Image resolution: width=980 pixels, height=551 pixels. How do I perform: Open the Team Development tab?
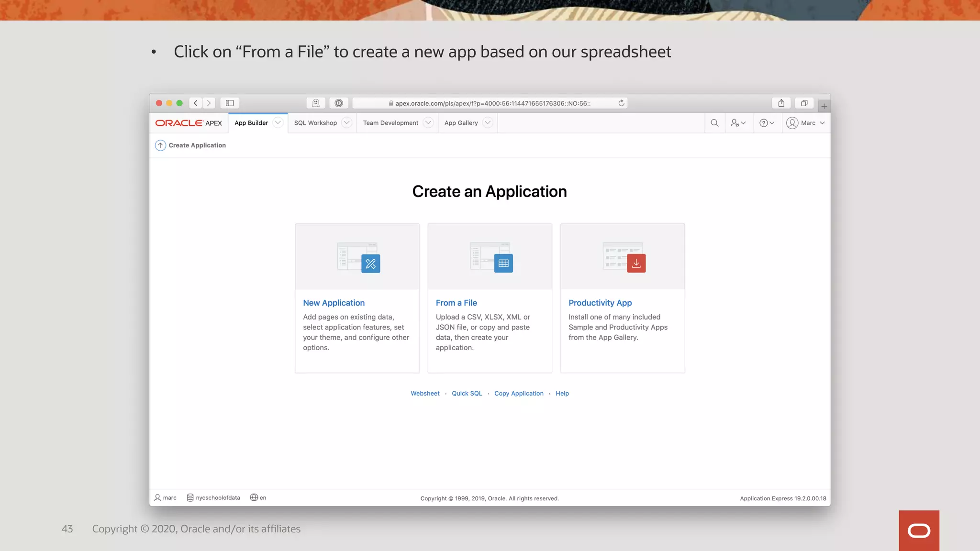pos(390,123)
